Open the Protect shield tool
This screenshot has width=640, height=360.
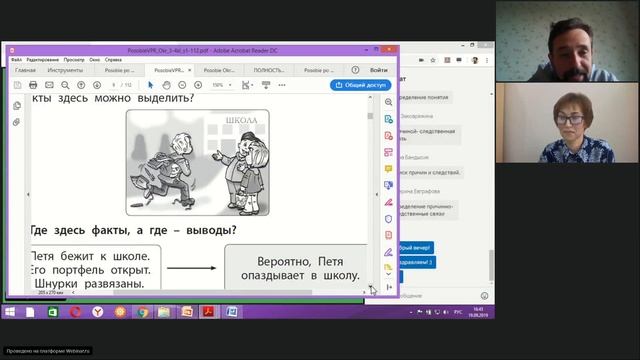click(x=388, y=219)
